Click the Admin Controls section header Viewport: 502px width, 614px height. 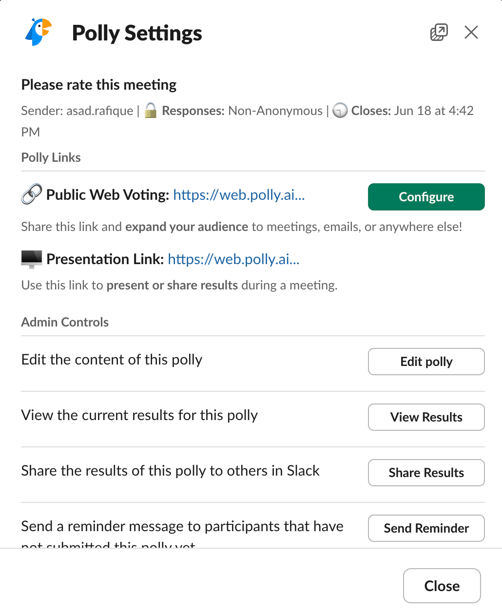[x=65, y=322]
